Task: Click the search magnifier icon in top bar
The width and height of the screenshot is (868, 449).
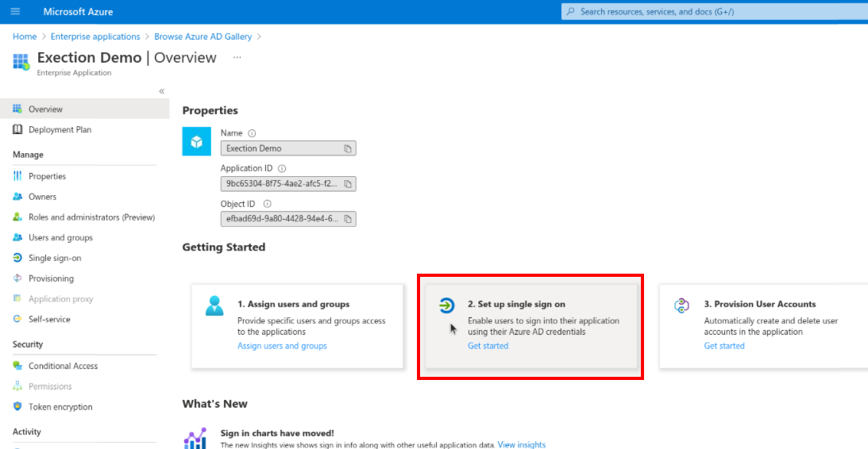Action: (571, 12)
